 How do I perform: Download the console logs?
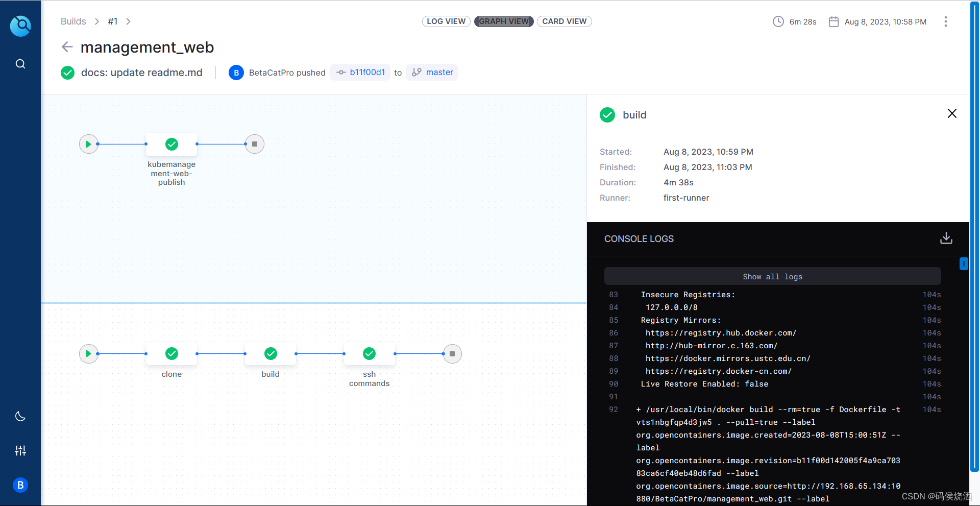[946, 238]
